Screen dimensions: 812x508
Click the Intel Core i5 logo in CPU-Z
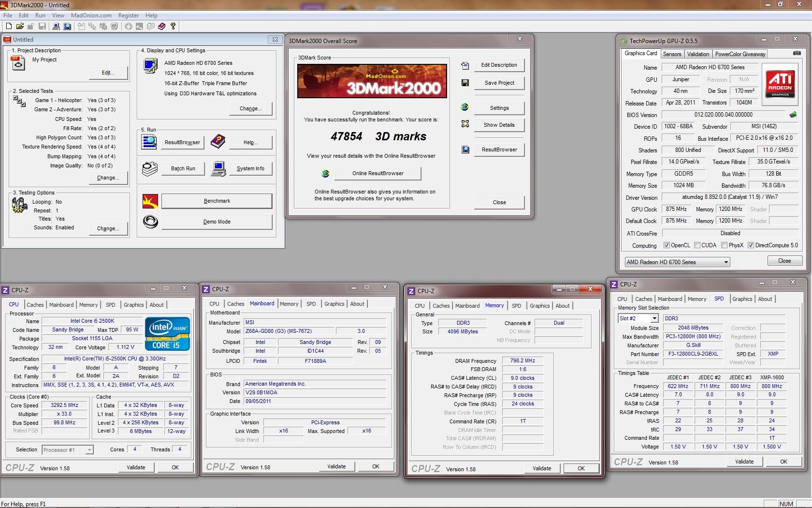point(167,333)
